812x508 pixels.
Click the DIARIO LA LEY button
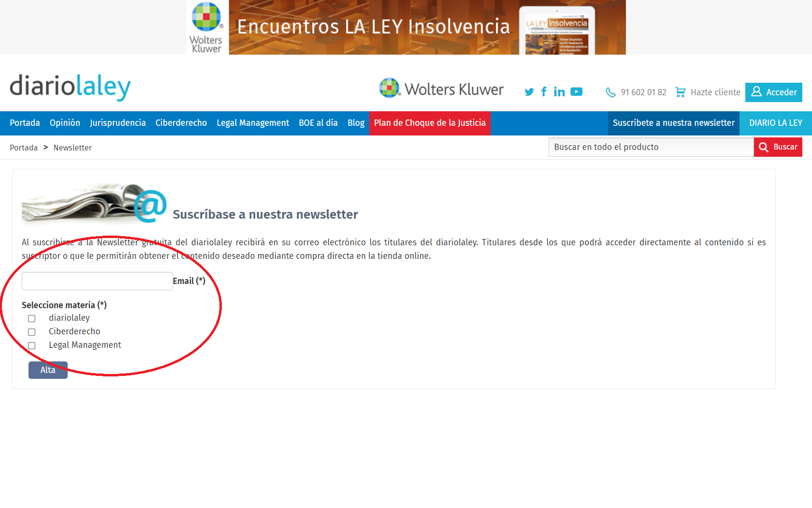point(776,123)
